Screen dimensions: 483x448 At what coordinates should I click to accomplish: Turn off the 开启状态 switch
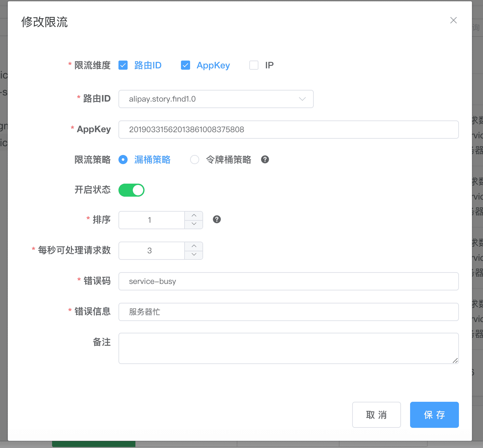131,190
